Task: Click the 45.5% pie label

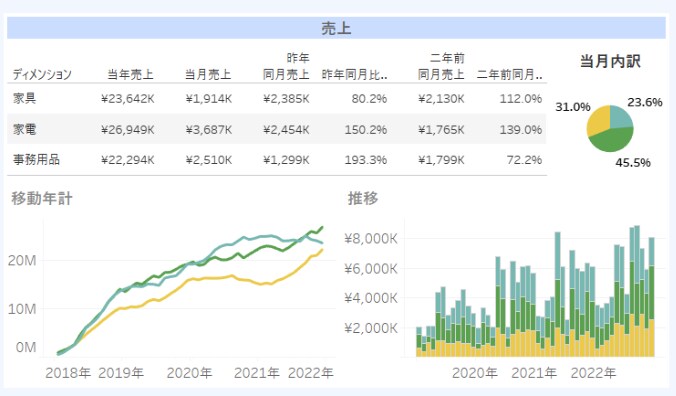Action: 633,163
